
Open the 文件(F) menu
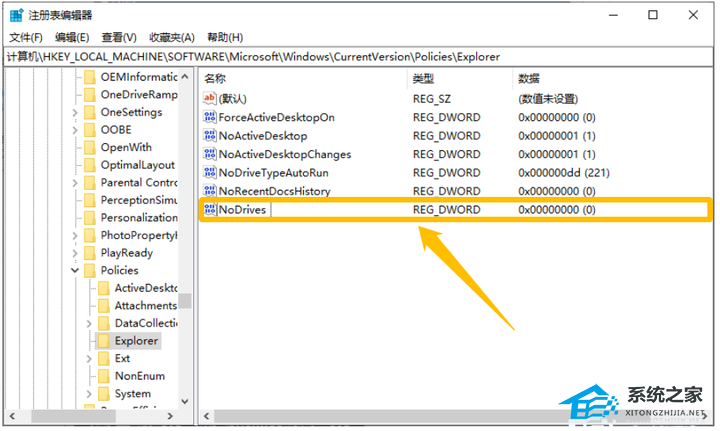24,37
